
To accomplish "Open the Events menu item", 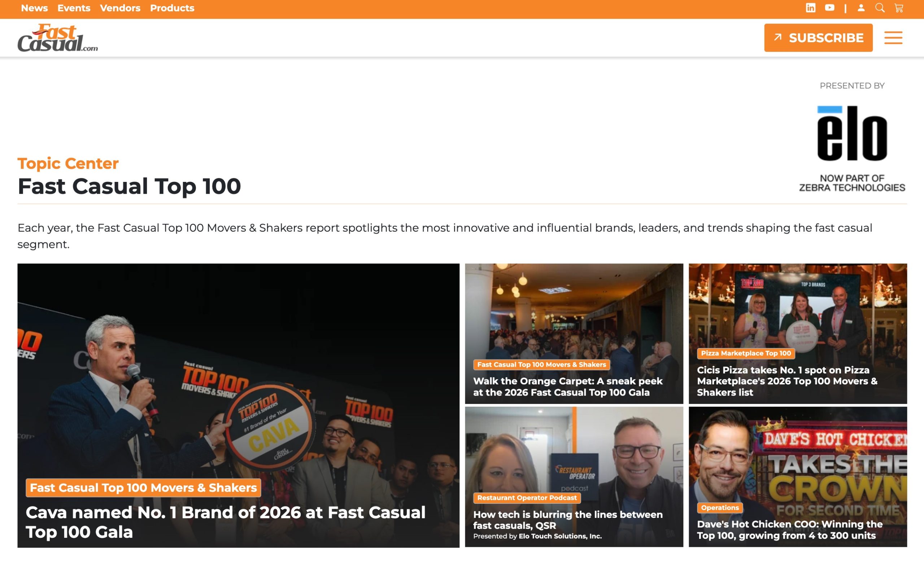I will coord(74,8).
